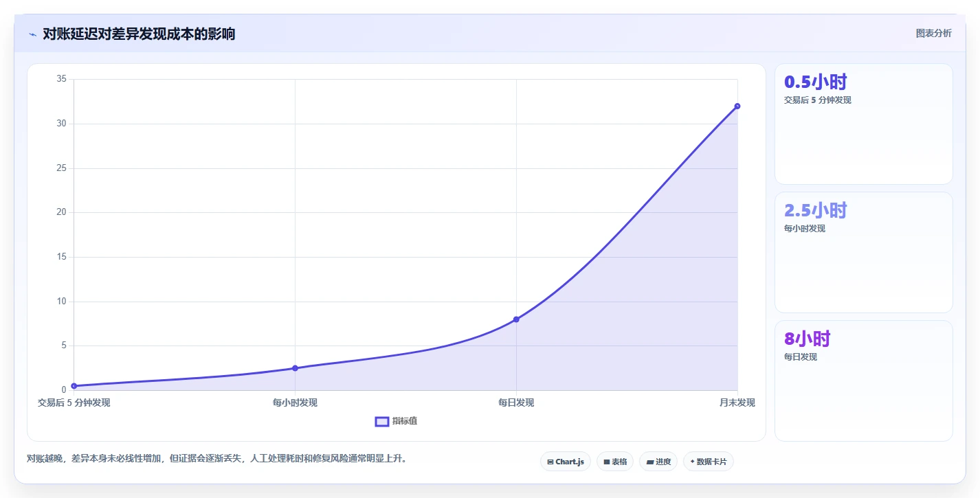
Task: Click the 2.5小时 card value
Action: point(816,211)
